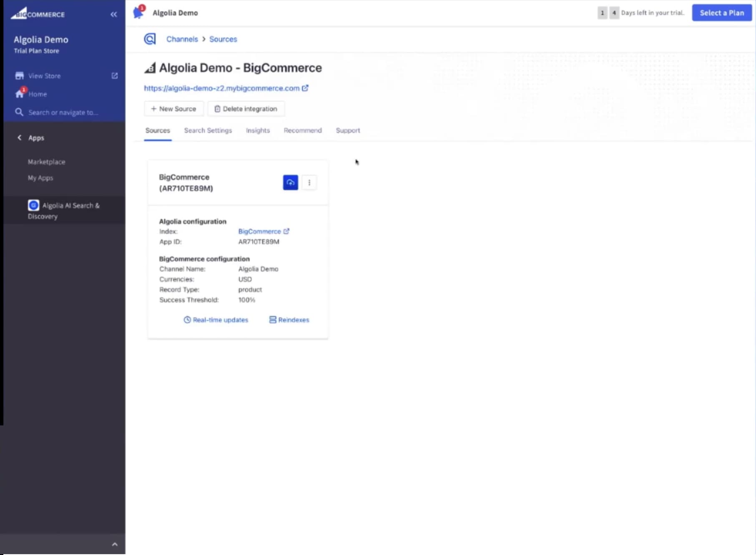Click the external icon next to BigCommerce index
Image resolution: width=756 pixels, height=555 pixels.
tap(286, 231)
